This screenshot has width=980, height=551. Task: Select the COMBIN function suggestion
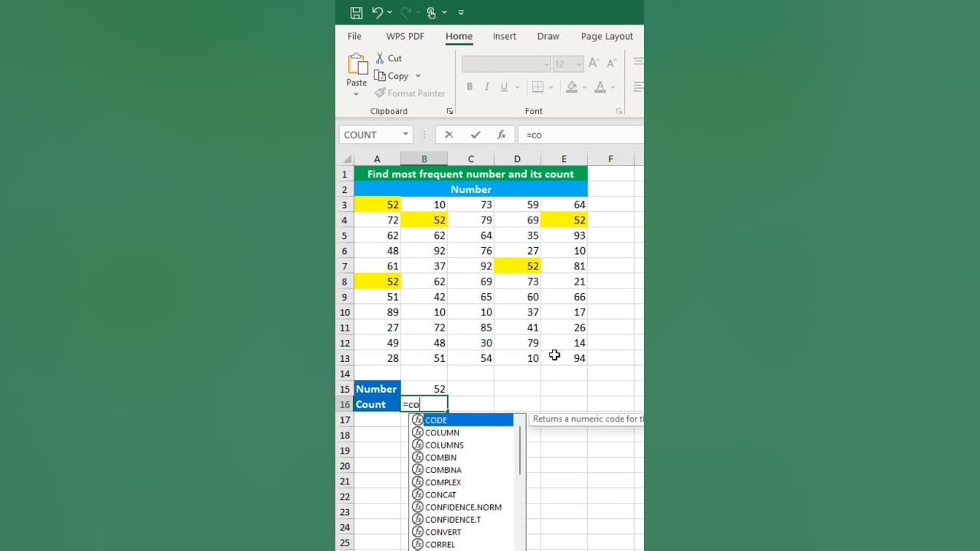462,458
